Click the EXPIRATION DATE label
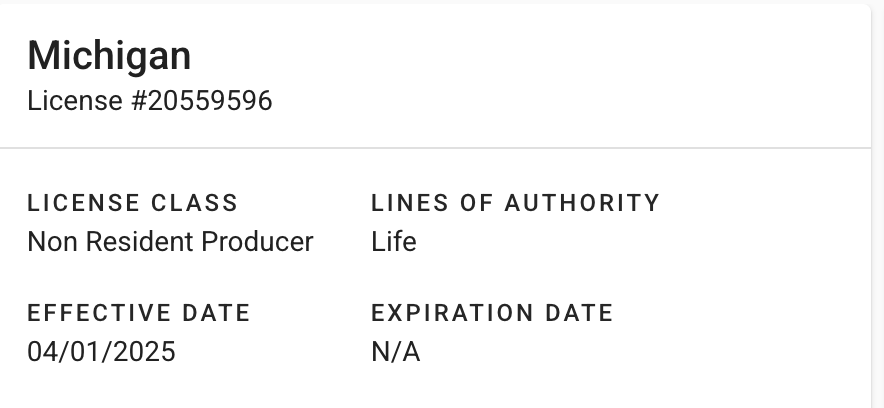Viewport: 884px width, 408px height. click(492, 313)
